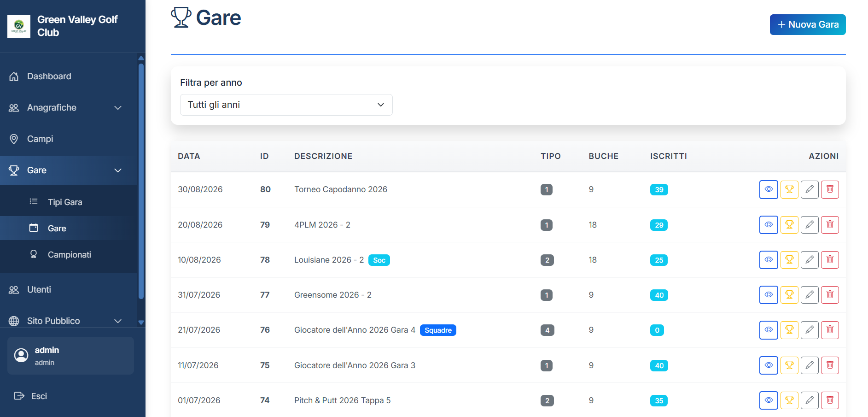The width and height of the screenshot is (868, 417).
Task: Go to Campionati in the sidebar
Action: tap(69, 255)
